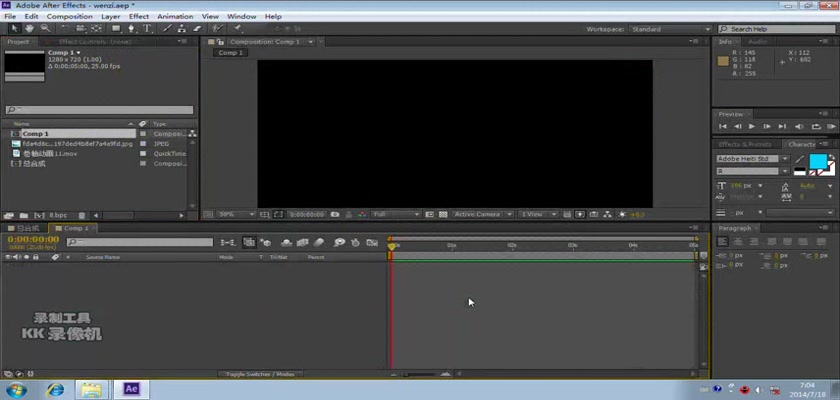Viewport: 840px width, 400px height.
Task: Click the Comp 1 breadcrumb in viewer
Action: pyautogui.click(x=230, y=52)
